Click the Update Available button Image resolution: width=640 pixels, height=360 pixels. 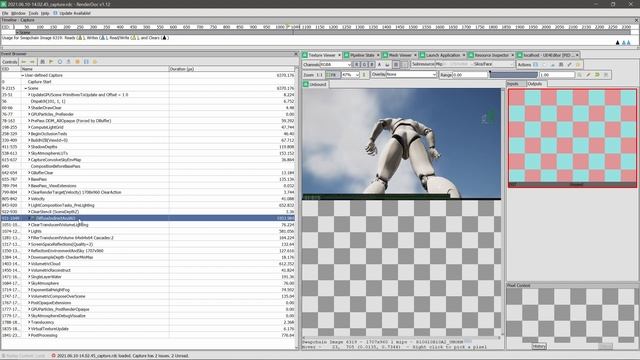click(x=72, y=13)
